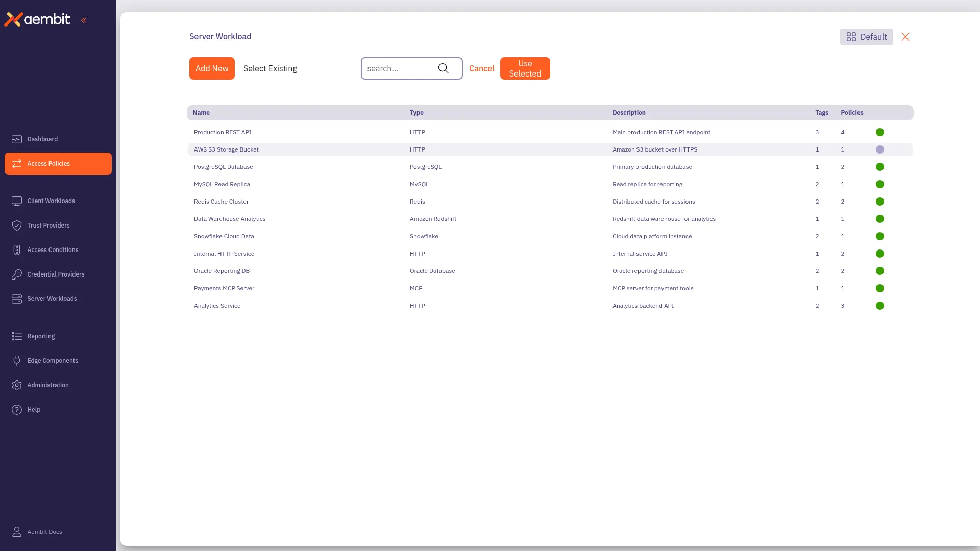Click the Access Conditions traffic light icon
This screenshot has height=551, width=980.
coord(17,250)
